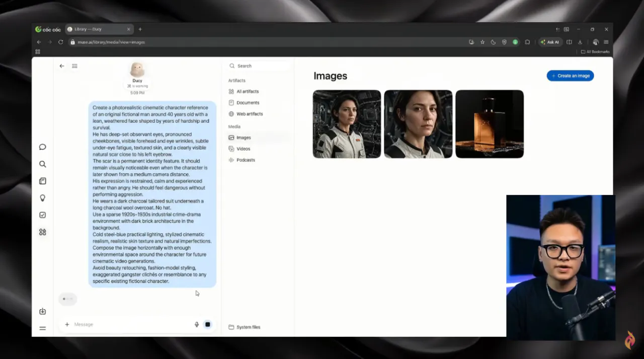Open the lightbulb ideas icon in sidebar
The image size is (644, 359).
pyautogui.click(x=43, y=198)
